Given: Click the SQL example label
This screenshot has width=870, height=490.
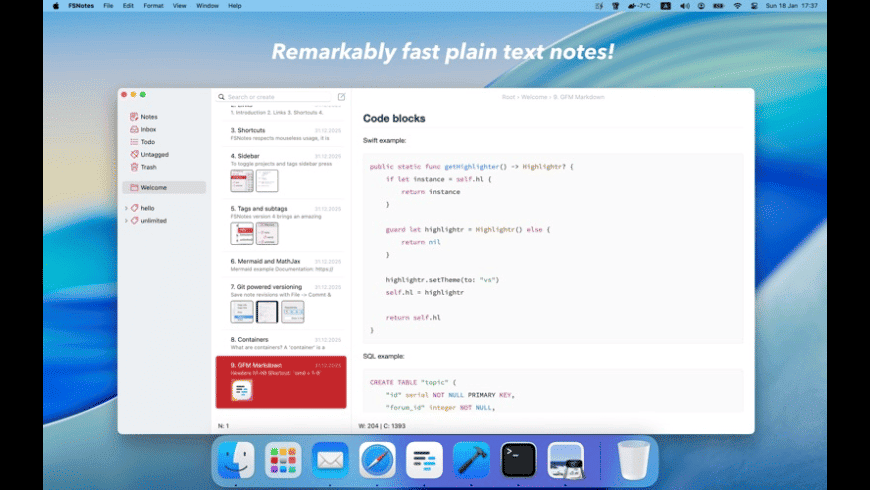Looking at the screenshot, I should [x=383, y=356].
